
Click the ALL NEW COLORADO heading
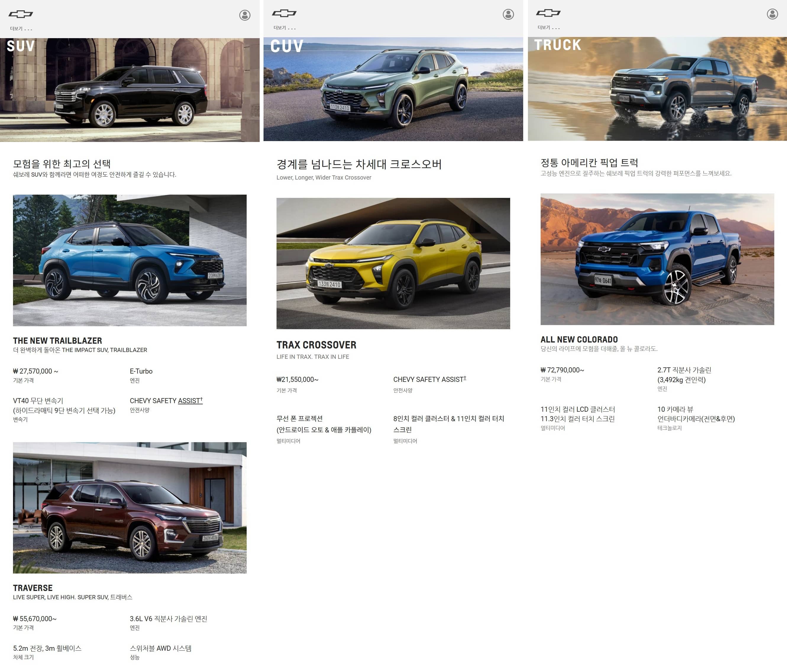tap(579, 340)
